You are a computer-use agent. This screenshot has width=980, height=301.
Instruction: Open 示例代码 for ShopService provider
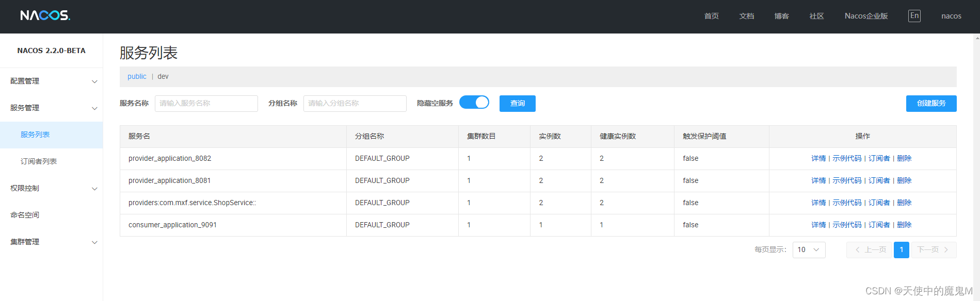coord(847,203)
